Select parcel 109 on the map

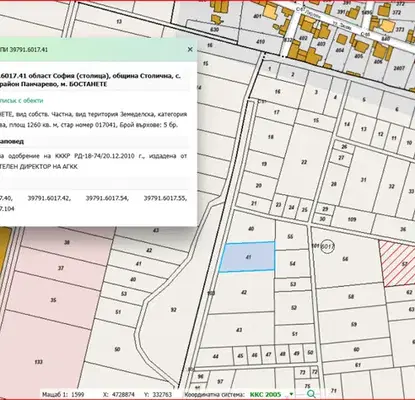point(352,219)
